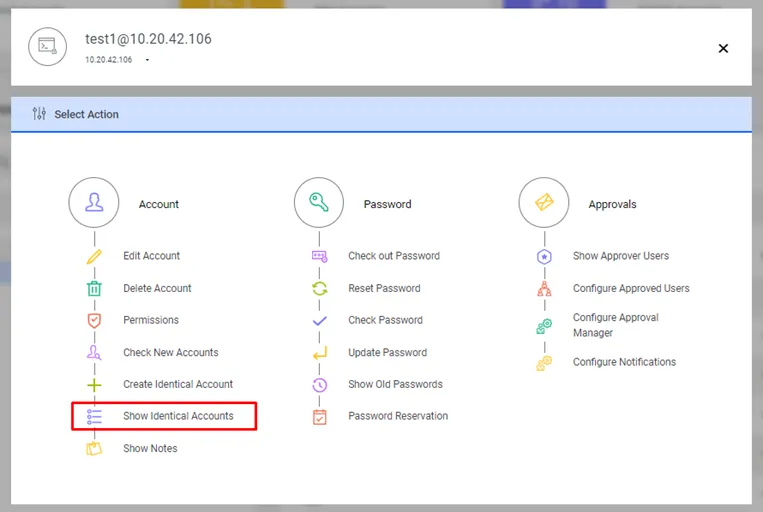Click the return arrow Update Password icon
Image resolution: width=763 pixels, height=512 pixels.
(x=320, y=353)
